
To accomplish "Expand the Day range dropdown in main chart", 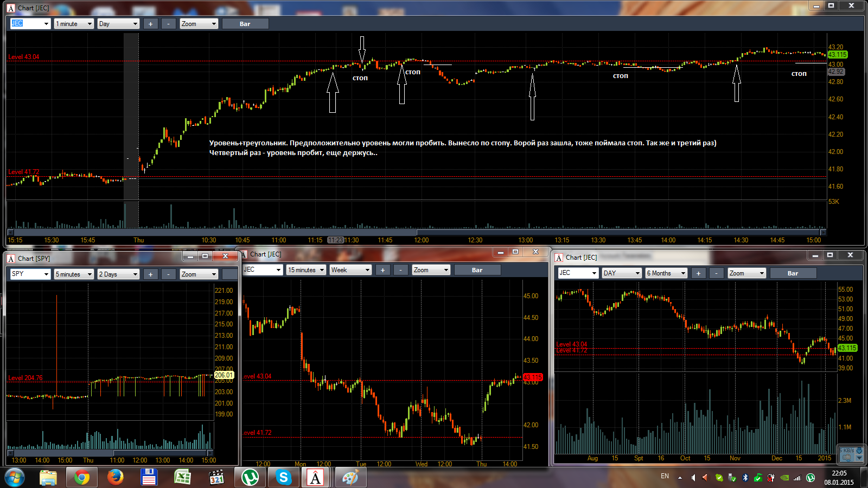I will [119, 24].
